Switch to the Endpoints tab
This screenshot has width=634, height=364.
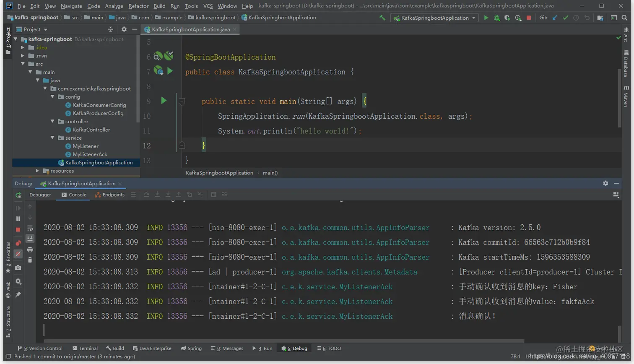[110, 195]
